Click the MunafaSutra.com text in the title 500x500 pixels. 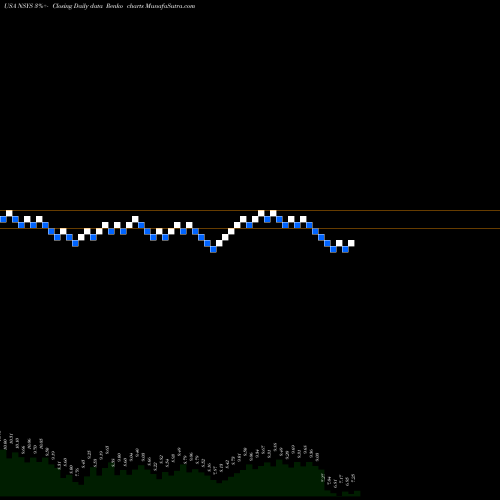click(170, 6)
